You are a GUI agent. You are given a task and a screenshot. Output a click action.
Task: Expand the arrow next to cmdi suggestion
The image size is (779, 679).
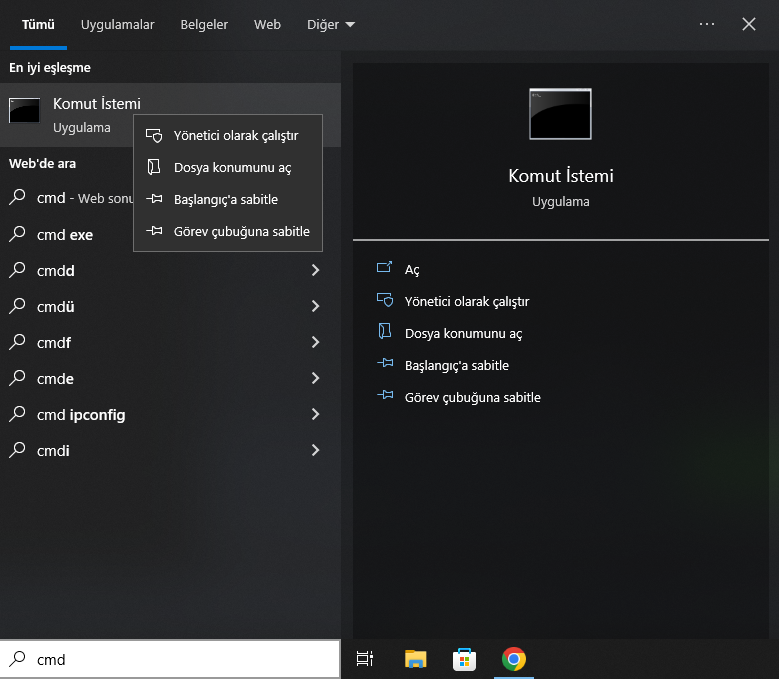315,451
